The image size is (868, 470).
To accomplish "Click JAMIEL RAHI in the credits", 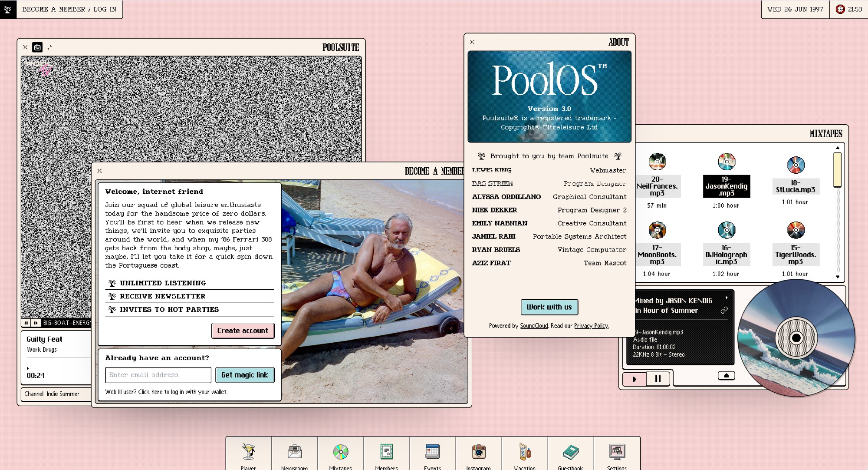I will [x=494, y=237].
